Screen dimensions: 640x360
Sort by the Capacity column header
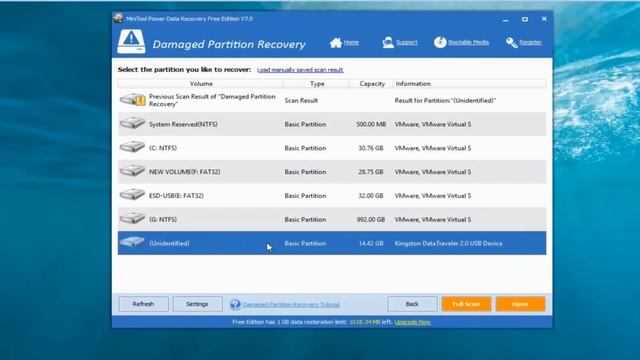click(372, 84)
